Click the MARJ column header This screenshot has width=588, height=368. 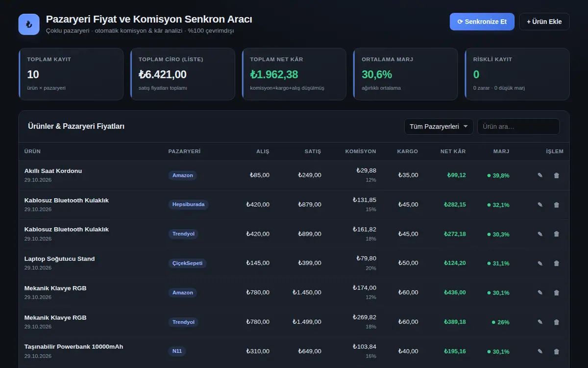coord(501,152)
